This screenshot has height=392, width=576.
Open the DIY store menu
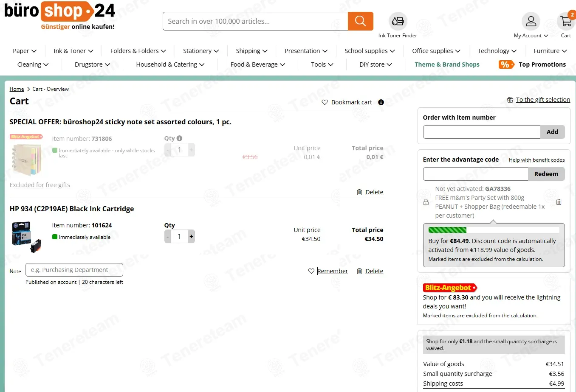(376, 64)
